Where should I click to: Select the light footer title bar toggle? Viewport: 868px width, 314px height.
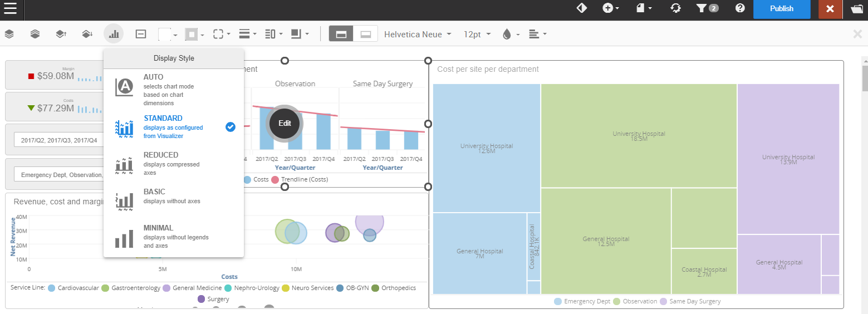366,34
